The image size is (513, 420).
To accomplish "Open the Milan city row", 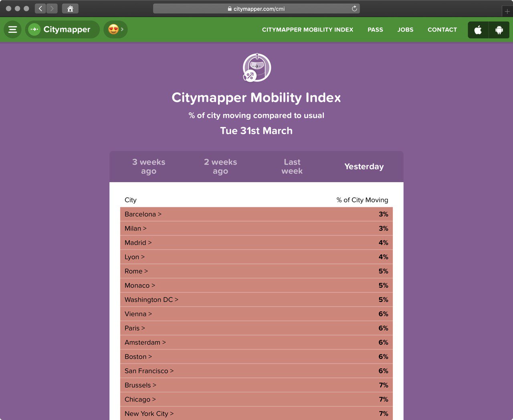I will coord(256,229).
